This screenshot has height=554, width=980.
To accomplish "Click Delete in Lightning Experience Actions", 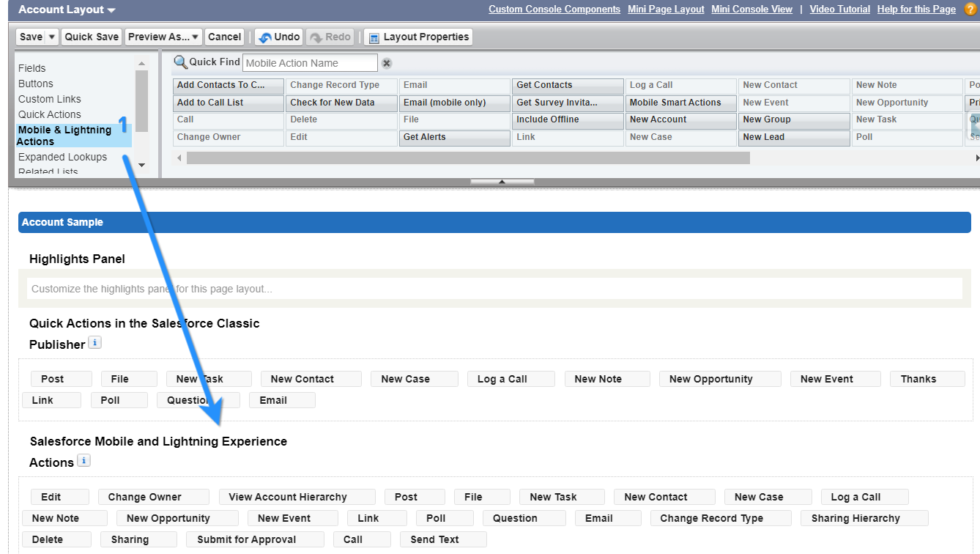I will coord(56,539).
